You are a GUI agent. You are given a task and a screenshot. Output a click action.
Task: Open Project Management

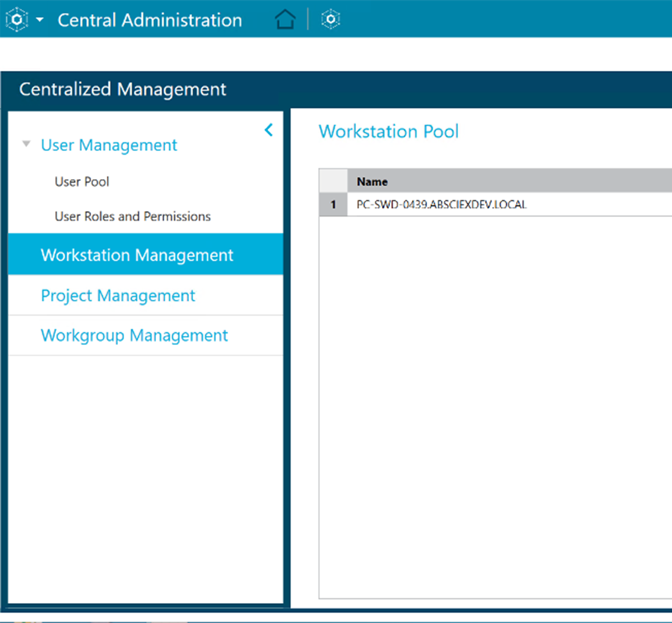tap(146, 295)
